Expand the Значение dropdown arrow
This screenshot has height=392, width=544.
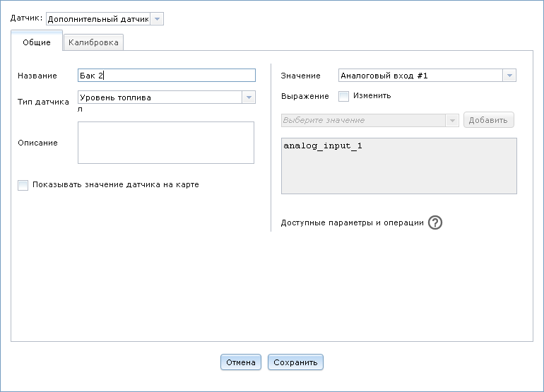click(509, 76)
